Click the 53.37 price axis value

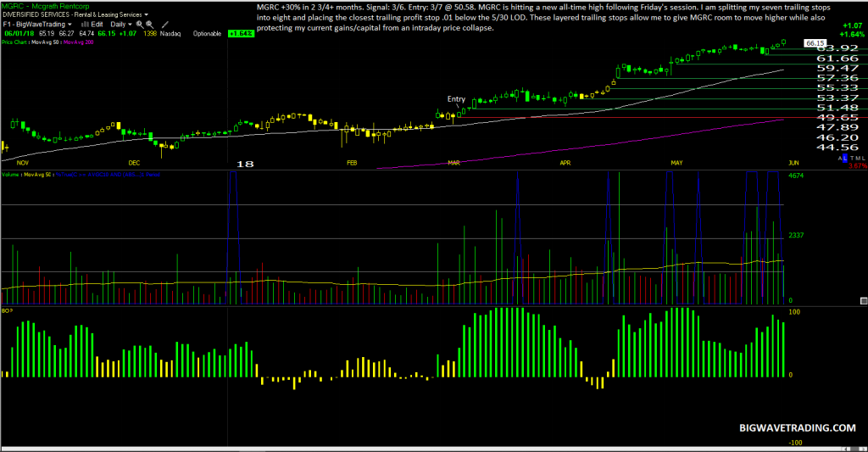[x=837, y=98]
